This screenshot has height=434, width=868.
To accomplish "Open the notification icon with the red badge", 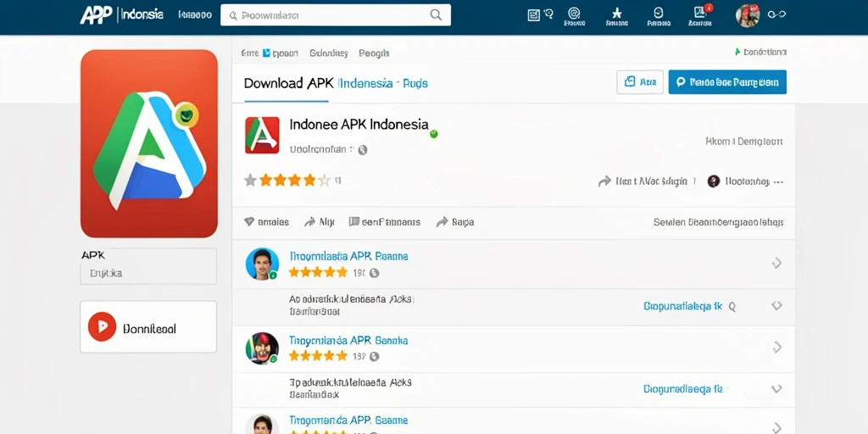I will coord(699,13).
